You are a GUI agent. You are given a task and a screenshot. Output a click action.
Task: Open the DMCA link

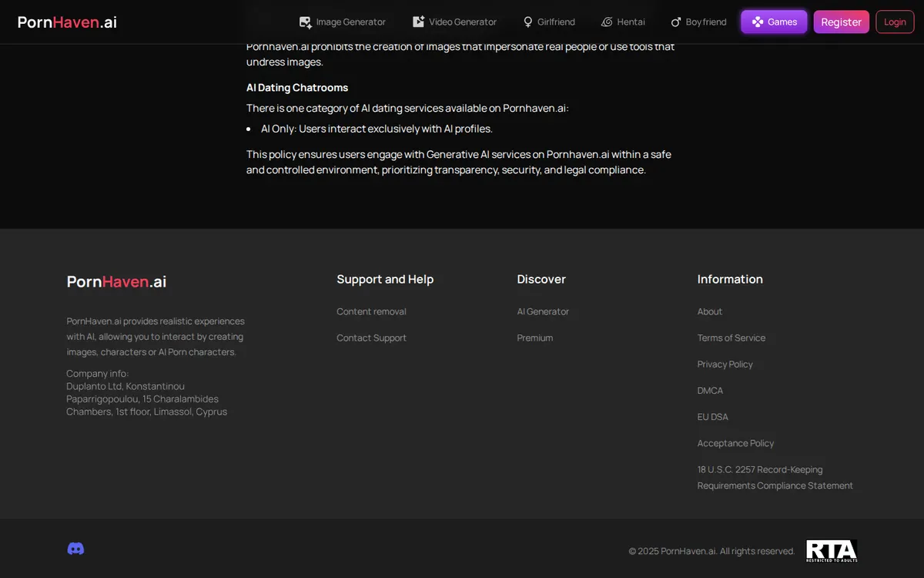click(710, 390)
